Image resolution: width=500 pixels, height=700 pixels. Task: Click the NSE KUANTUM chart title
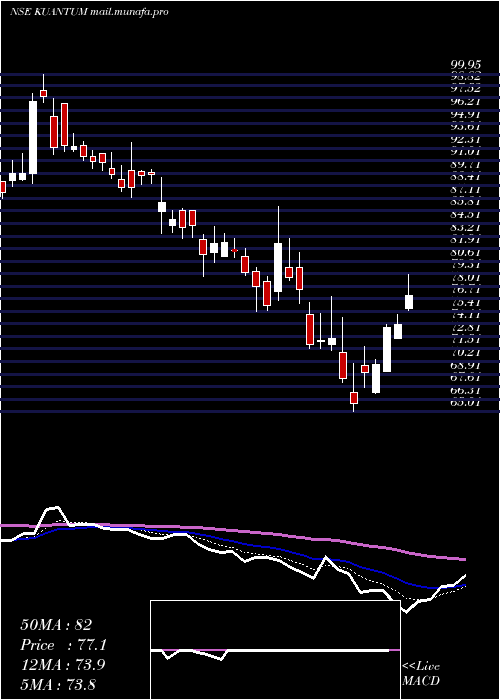[x=89, y=12]
